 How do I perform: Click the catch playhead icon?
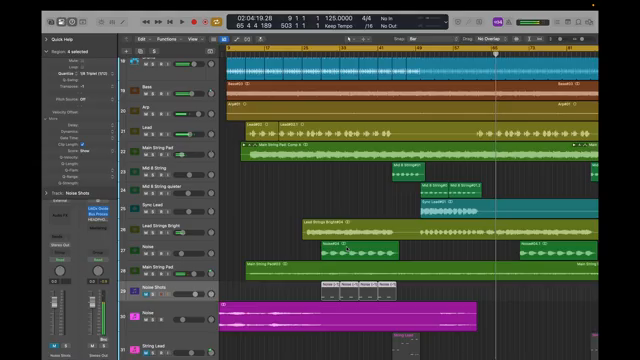click(260, 39)
